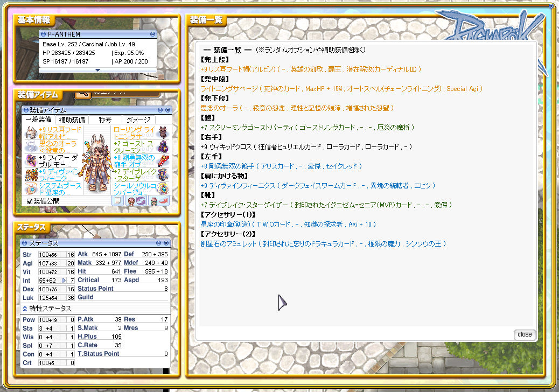Select the Ghost Screaming armor icon
The width and height of the screenshot is (559, 392).
point(163,146)
